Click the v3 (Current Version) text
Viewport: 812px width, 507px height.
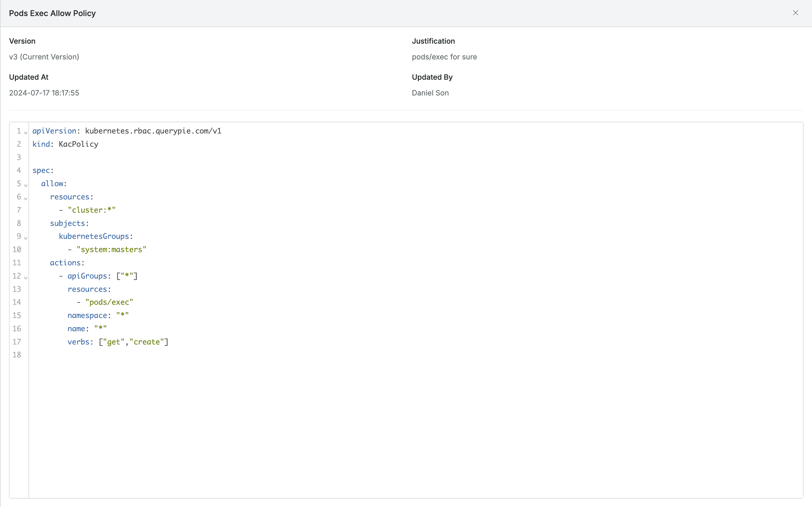44,57
